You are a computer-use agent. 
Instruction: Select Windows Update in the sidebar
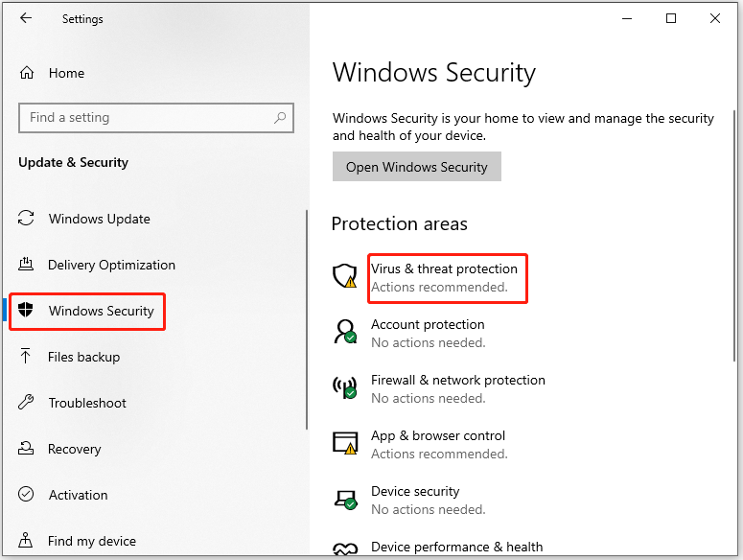99,219
